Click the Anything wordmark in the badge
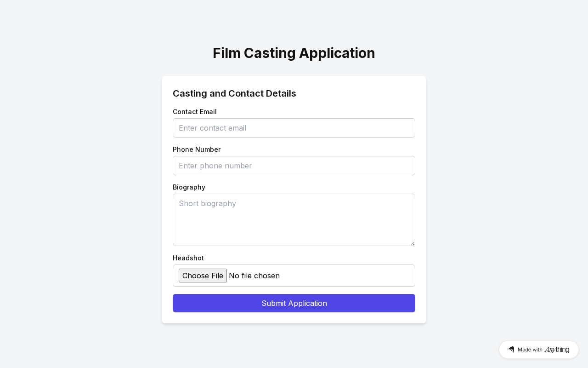The image size is (588, 368). [x=557, y=350]
